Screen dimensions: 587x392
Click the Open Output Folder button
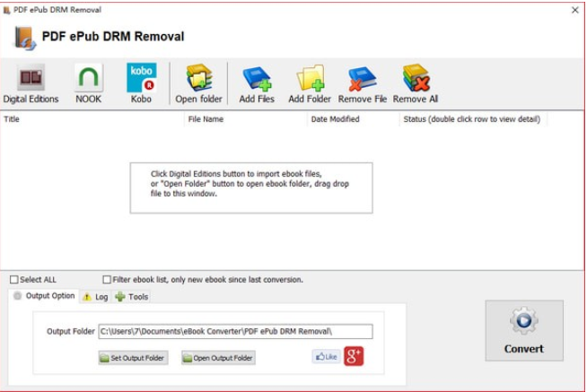[x=218, y=358]
